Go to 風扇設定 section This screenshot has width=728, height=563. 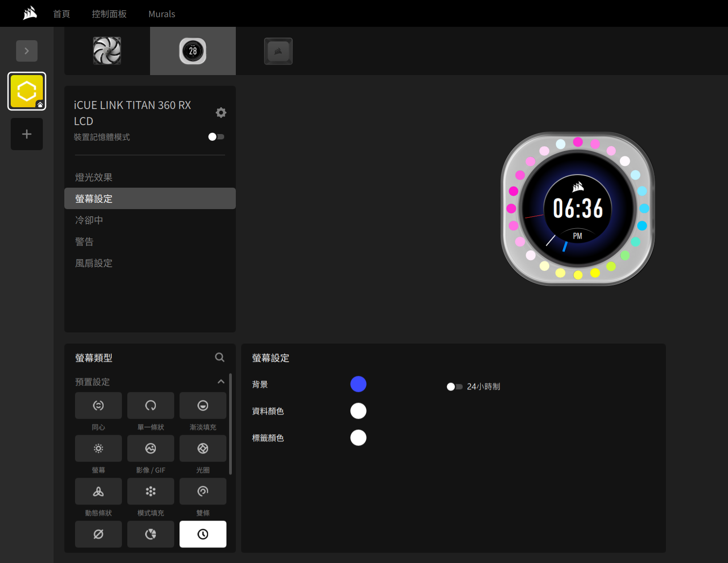pyautogui.click(x=94, y=263)
